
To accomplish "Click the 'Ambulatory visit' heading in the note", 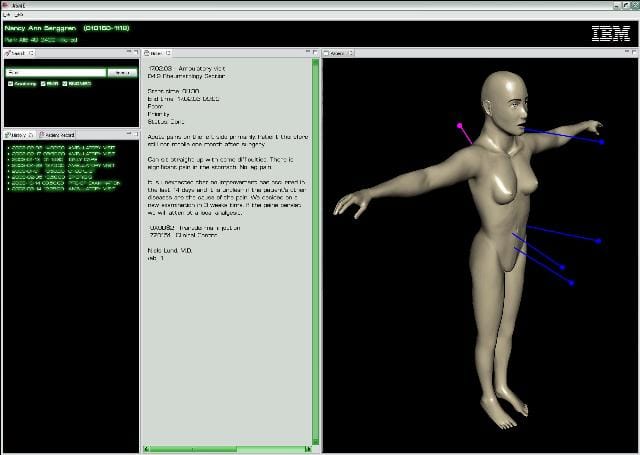I will point(202,69).
